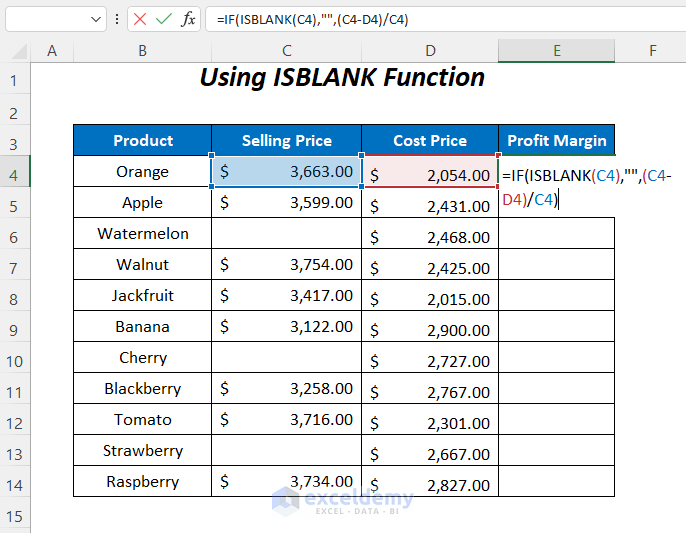Select column E header
Image resolution: width=686 pixels, height=533 pixels.
pyautogui.click(x=556, y=51)
